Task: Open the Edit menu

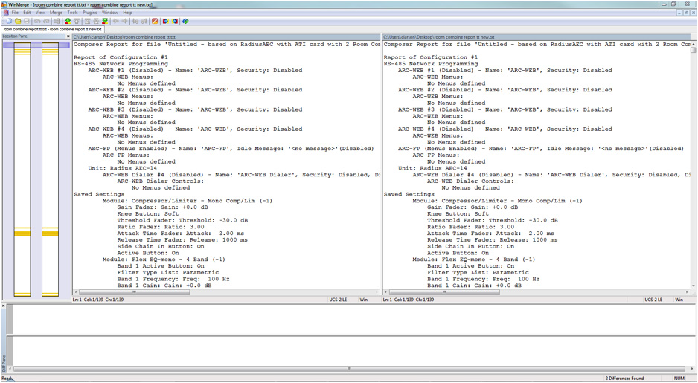Action: (x=27, y=12)
